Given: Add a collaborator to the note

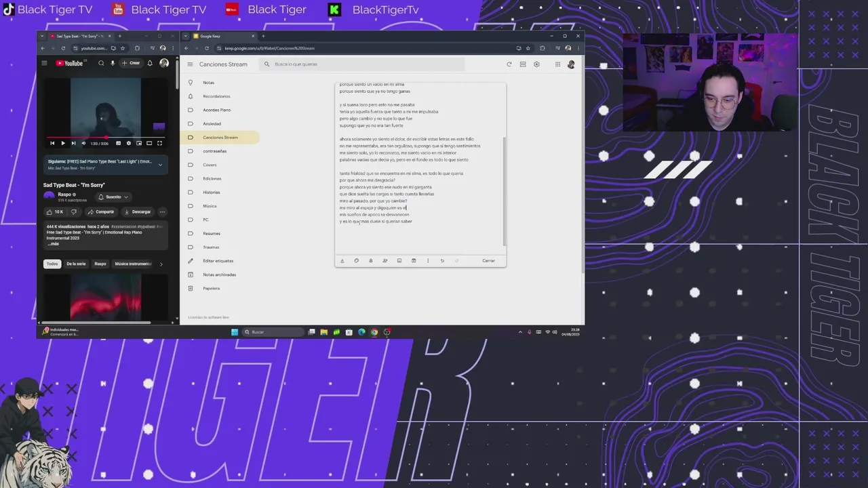Looking at the screenshot, I should click(384, 260).
